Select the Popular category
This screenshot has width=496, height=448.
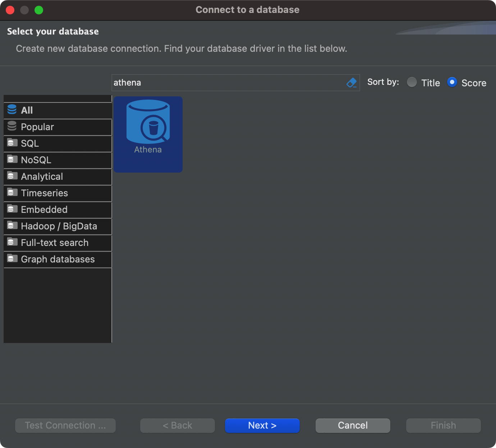(x=58, y=127)
